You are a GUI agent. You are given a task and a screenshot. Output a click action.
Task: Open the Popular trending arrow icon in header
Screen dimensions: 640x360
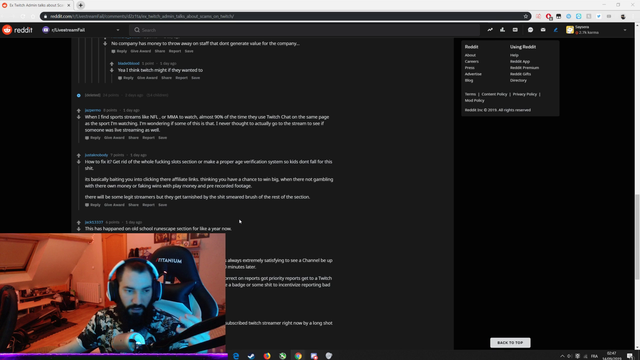point(490,30)
